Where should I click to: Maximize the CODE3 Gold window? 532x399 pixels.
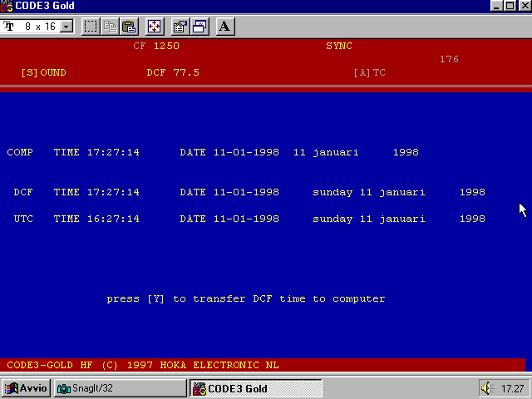511,6
